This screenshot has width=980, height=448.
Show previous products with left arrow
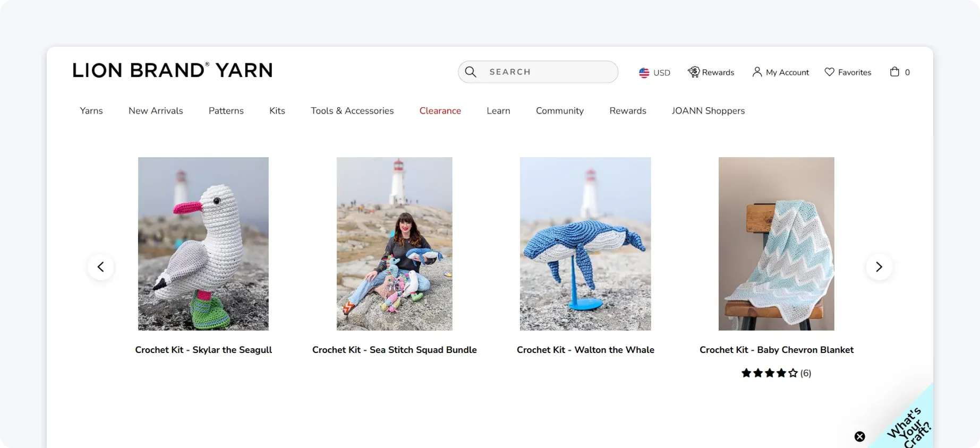[101, 267]
